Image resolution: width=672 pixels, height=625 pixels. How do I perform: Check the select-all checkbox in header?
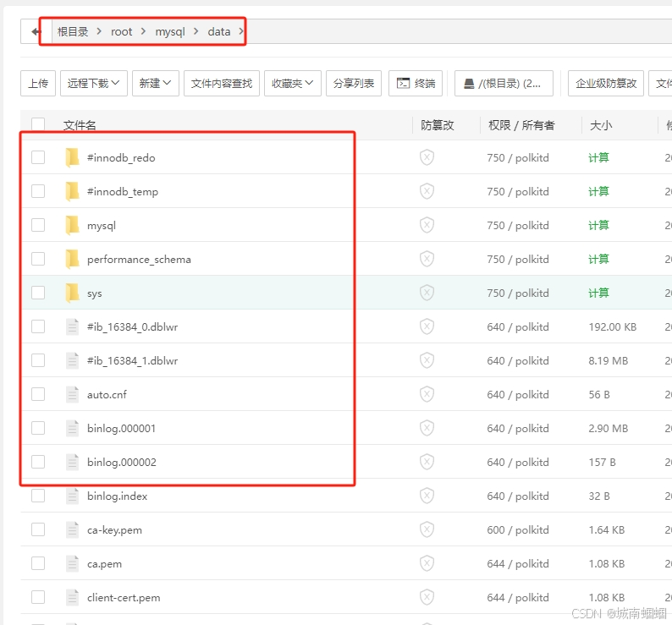click(38, 124)
